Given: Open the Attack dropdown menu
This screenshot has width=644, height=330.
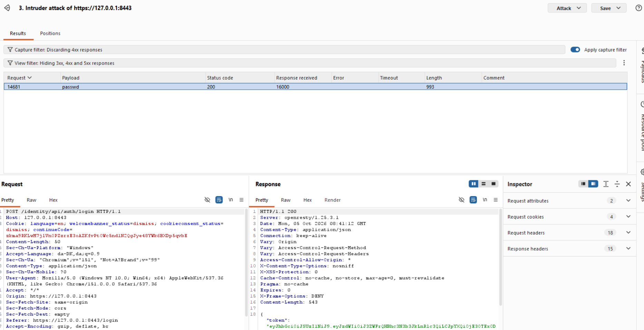Looking at the screenshot, I should [567, 8].
